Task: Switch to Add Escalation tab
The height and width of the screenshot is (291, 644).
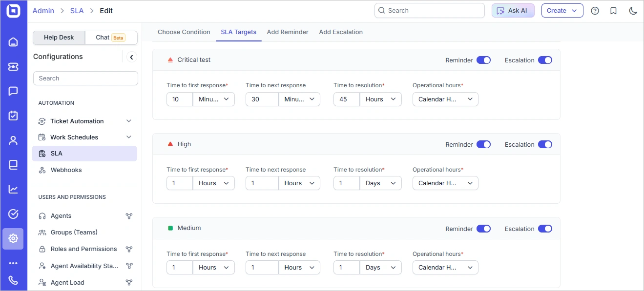Action: [x=341, y=32]
